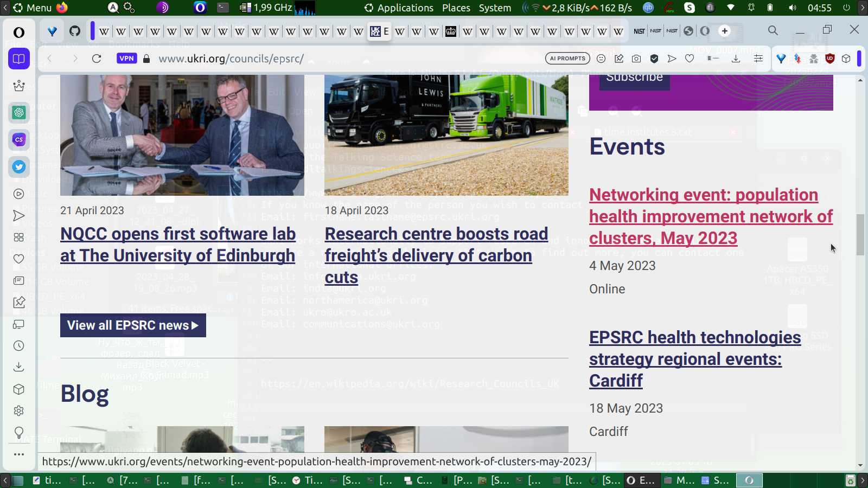This screenshot has width=868, height=488.
Task: Click the page vertical scrollbar thumb
Action: (x=860, y=234)
